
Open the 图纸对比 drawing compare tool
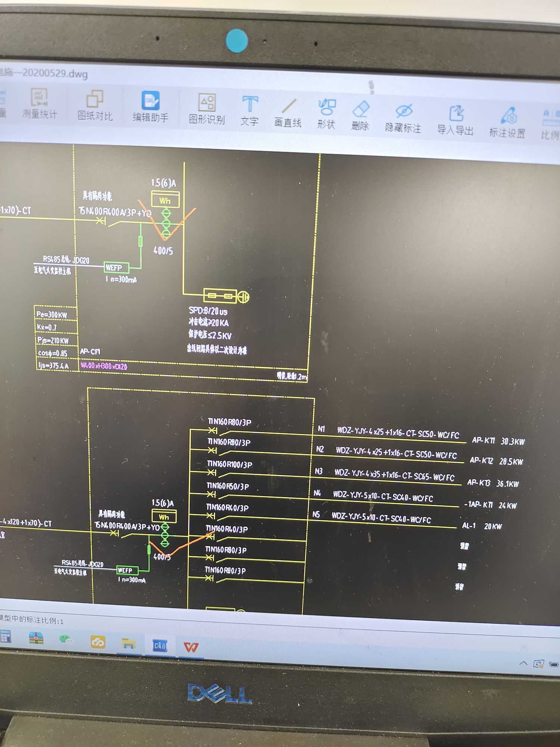(95, 106)
